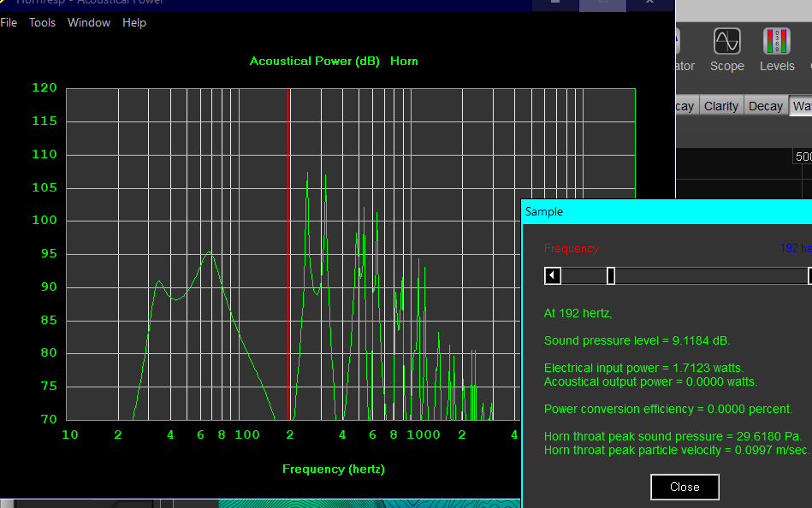
Task: Open the Window menu
Action: [88, 23]
